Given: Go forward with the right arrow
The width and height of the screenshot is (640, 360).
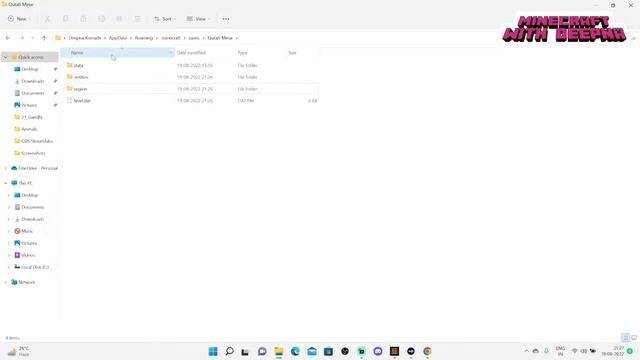Looking at the screenshot, I should [x=22, y=38].
